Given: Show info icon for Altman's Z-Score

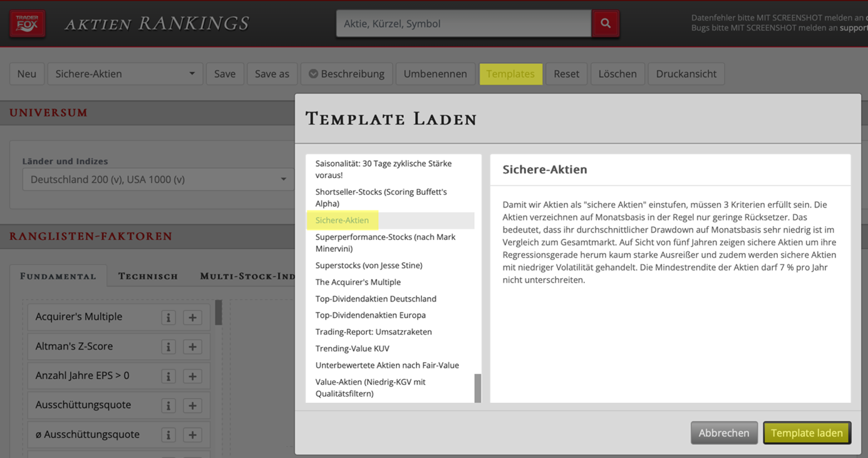Looking at the screenshot, I should 168,347.
